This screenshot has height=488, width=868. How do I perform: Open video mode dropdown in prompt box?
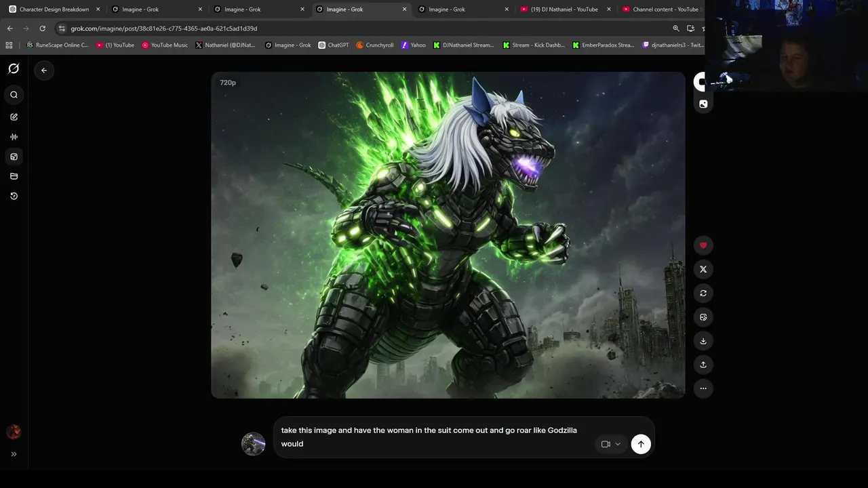(611, 444)
